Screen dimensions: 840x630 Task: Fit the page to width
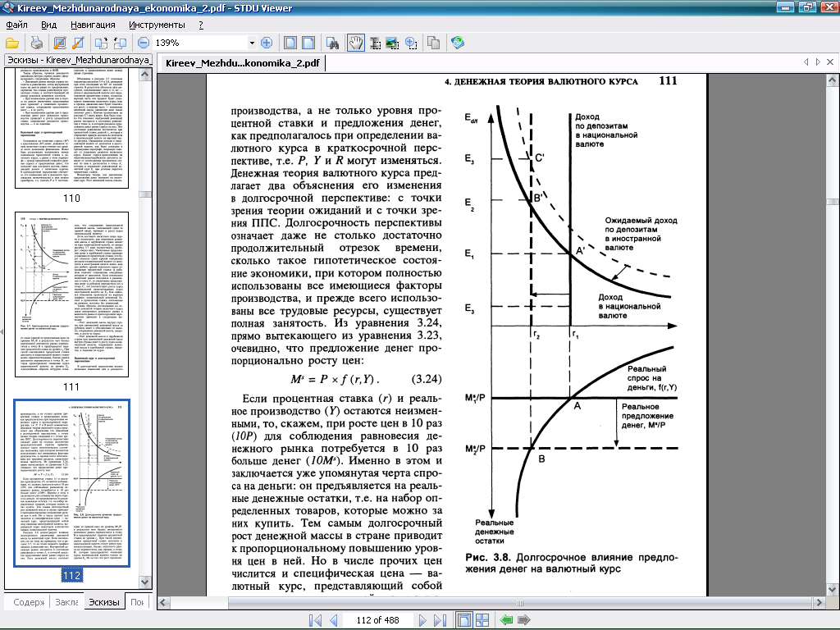coord(308,43)
